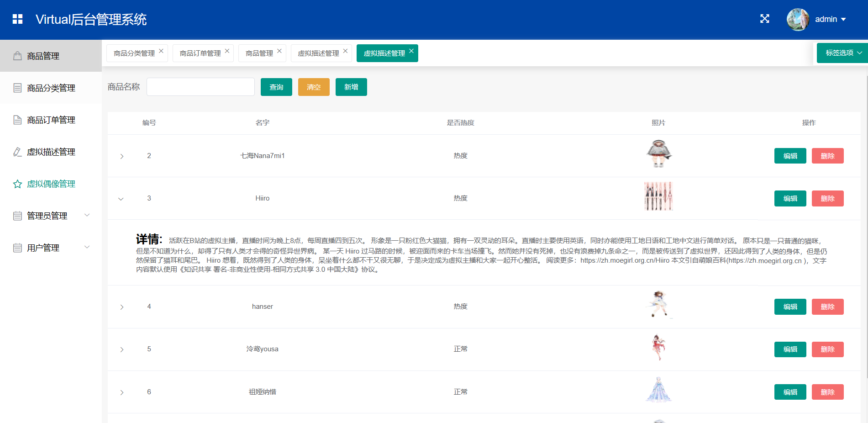Open the hanser photo thumbnail
Image resolution: width=868 pixels, height=423 pixels.
[x=658, y=305]
